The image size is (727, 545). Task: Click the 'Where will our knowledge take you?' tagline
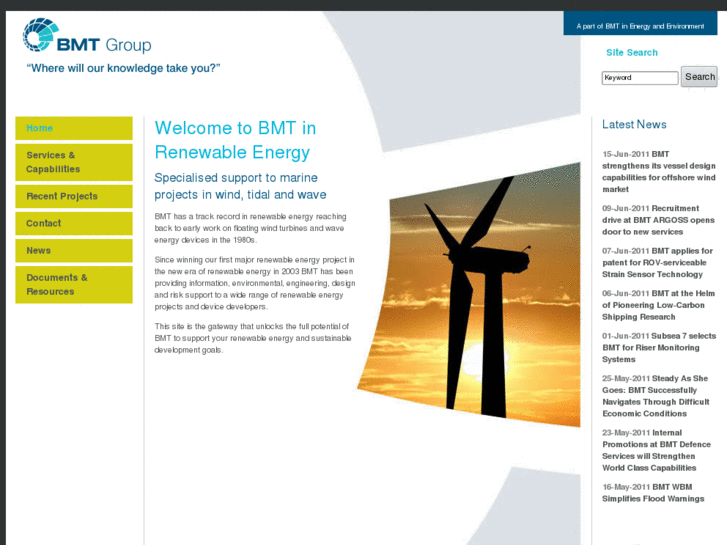(123, 68)
